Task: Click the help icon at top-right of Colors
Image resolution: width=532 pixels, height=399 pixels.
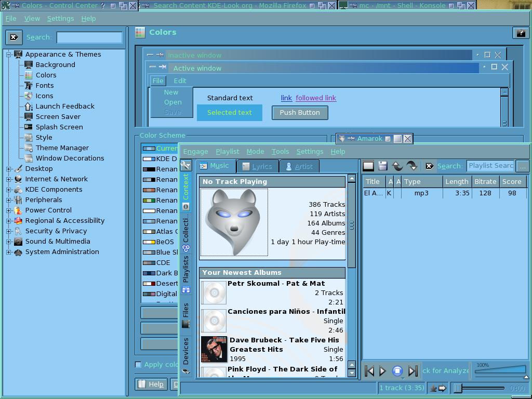Action: click(521, 33)
